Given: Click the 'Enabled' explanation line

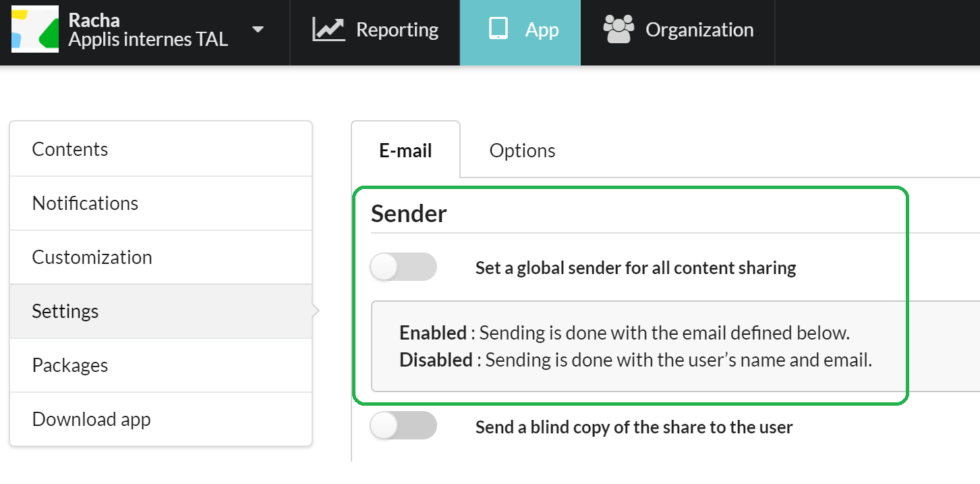Looking at the screenshot, I should [x=624, y=333].
